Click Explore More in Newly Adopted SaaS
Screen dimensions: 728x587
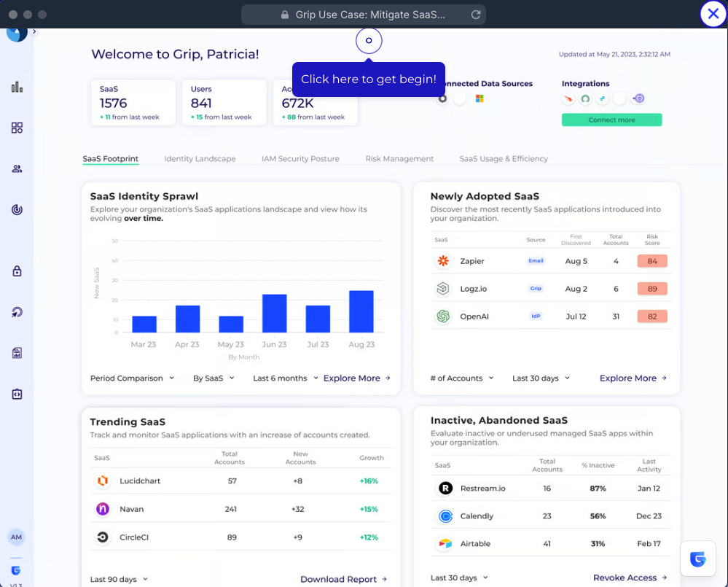(633, 378)
